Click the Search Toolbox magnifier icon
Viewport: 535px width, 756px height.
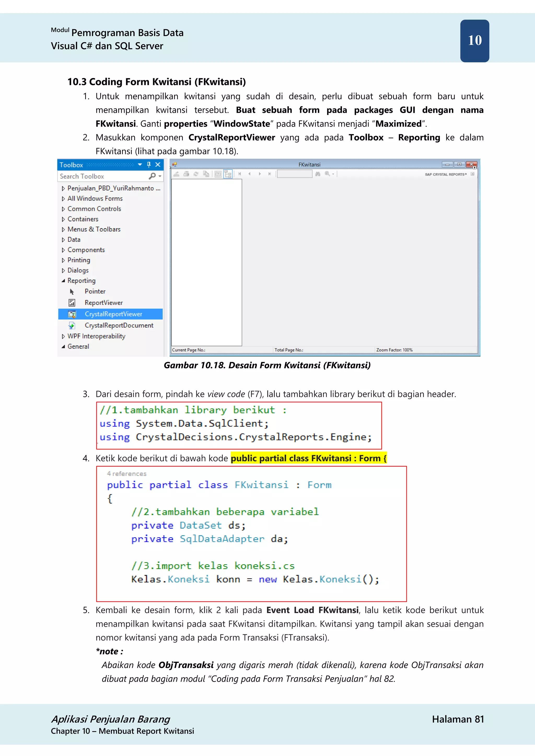click(152, 176)
